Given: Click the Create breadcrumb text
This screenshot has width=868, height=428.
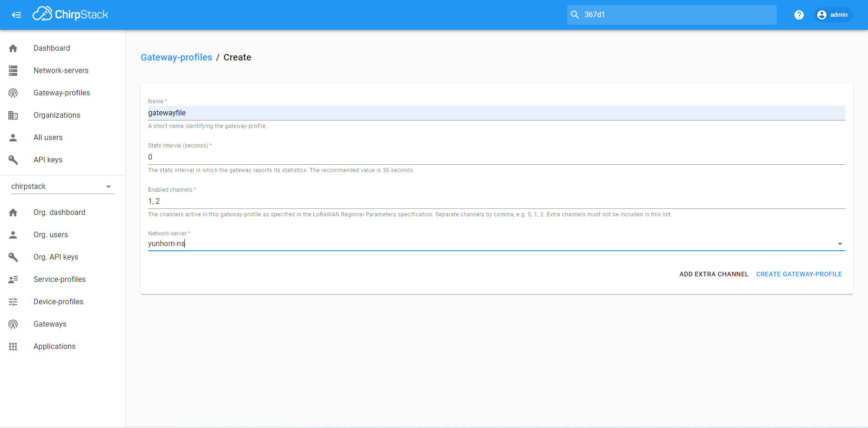Looking at the screenshot, I should pos(237,57).
